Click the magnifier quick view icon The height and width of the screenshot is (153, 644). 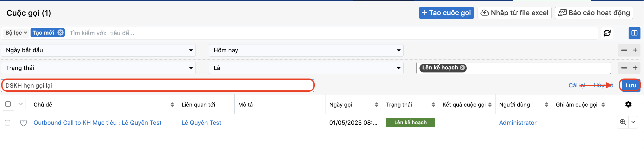(x=623, y=122)
